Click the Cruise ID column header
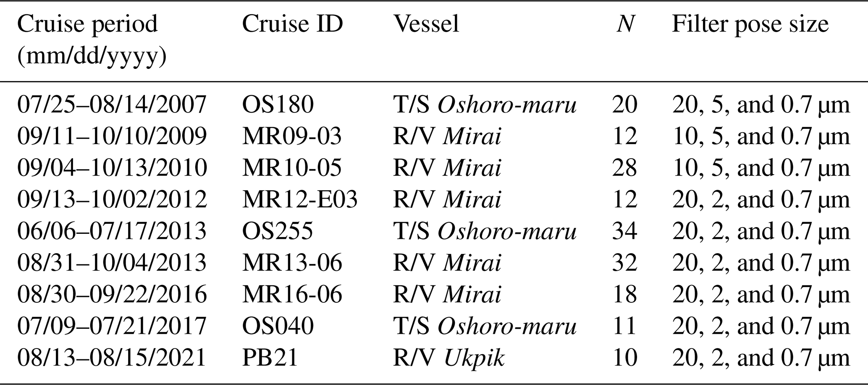Image resolution: width=868 pixels, height=385 pixels. click(x=292, y=24)
